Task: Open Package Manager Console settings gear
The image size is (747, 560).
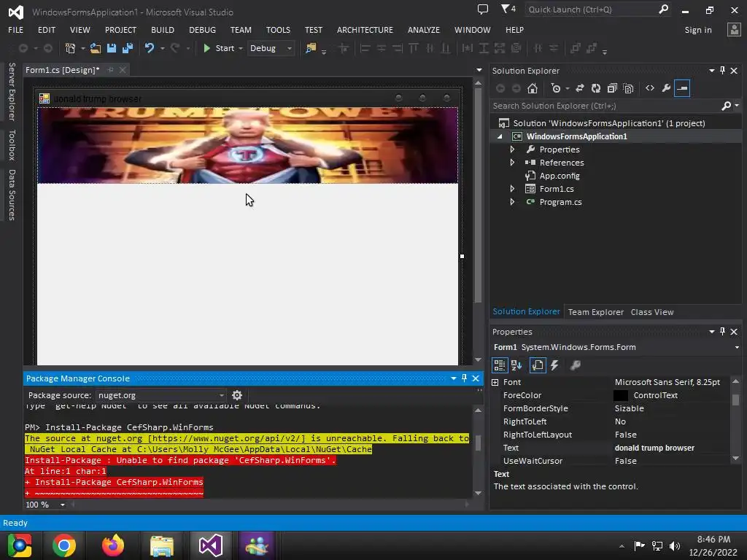Action: pos(237,395)
